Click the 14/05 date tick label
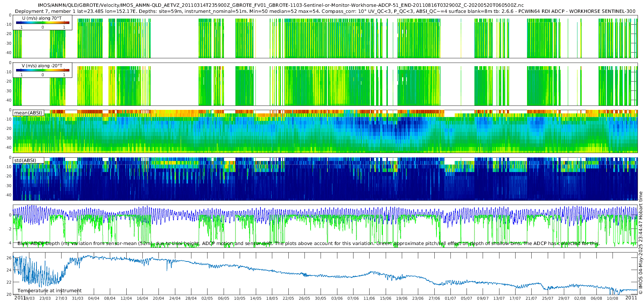Viewport: 644px width, 304px height. (x=256, y=298)
